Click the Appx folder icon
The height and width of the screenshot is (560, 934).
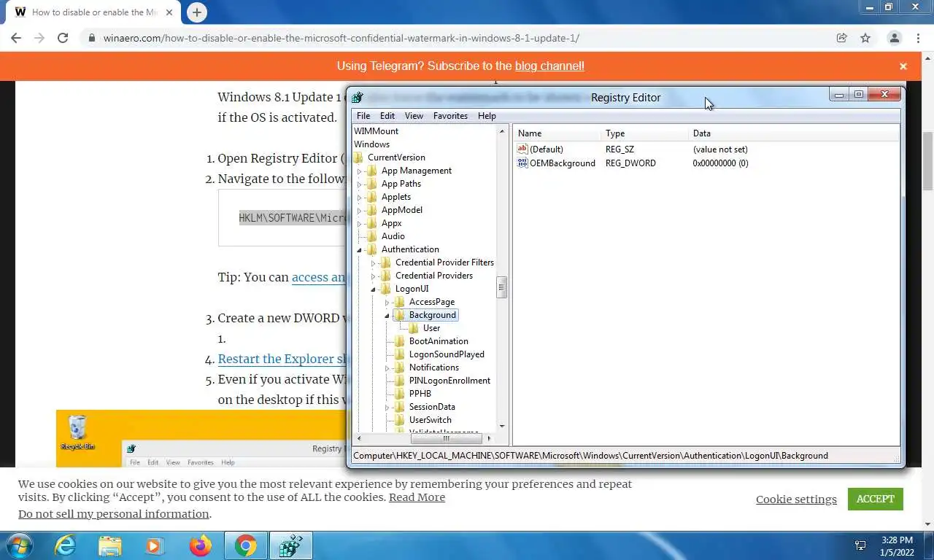[x=372, y=223]
